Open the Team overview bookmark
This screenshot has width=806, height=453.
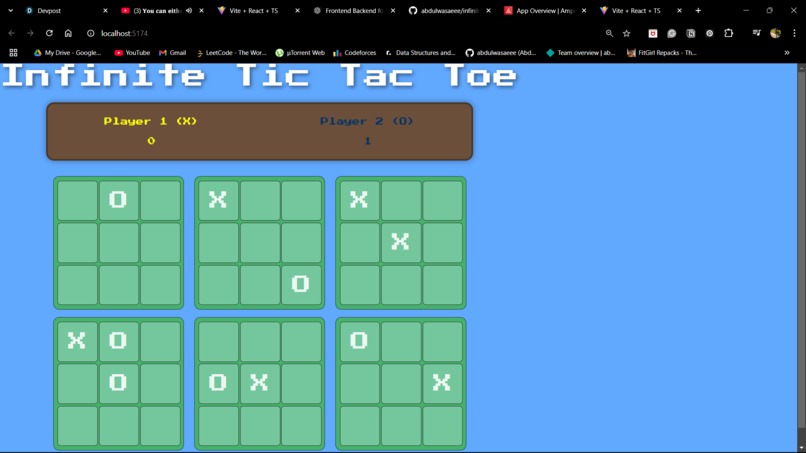click(580, 52)
